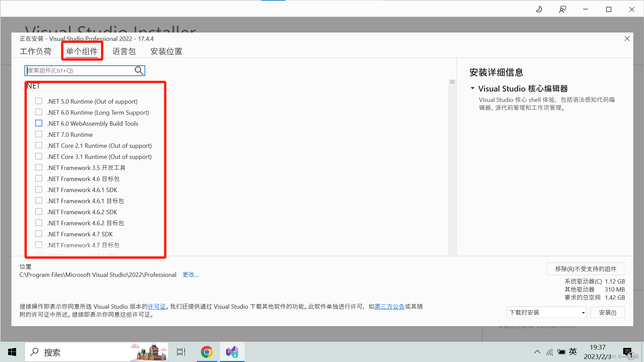Open the feedback icon in title bar
644x362 pixels.
pyautogui.click(x=562, y=9)
